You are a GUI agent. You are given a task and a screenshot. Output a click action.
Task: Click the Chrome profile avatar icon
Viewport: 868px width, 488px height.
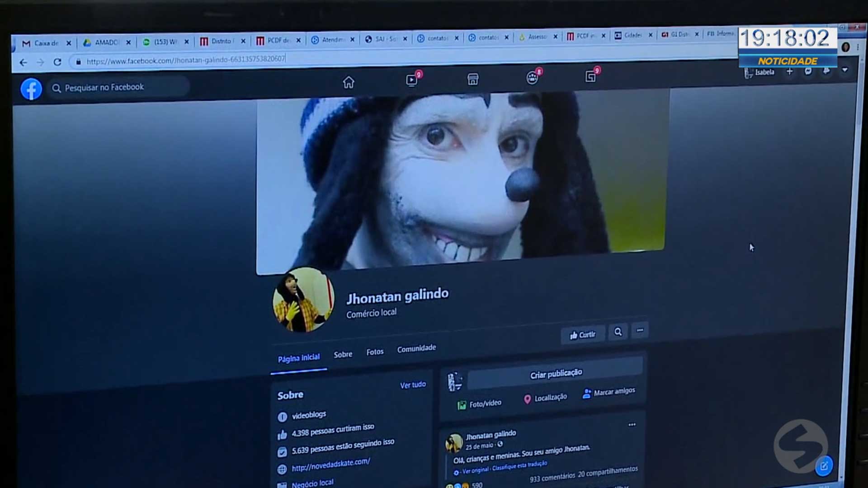click(845, 47)
